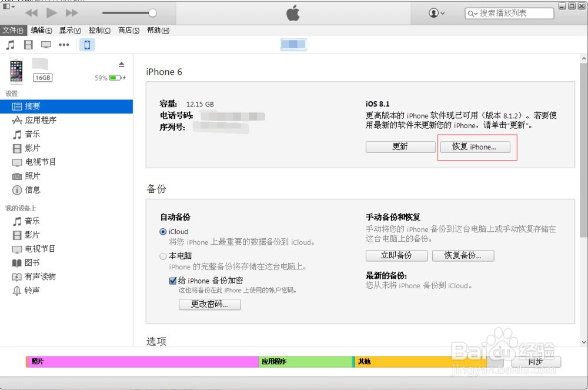The width and height of the screenshot is (588, 390).
Task: Expand the sidebar view dropdown
Action: [x=9, y=6]
